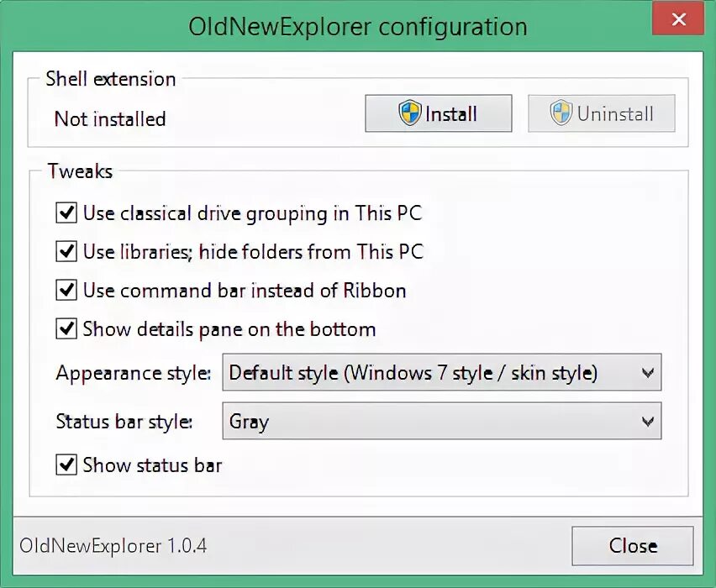This screenshot has width=716, height=588.
Task: Click the Close button at bottom
Action: 633,546
